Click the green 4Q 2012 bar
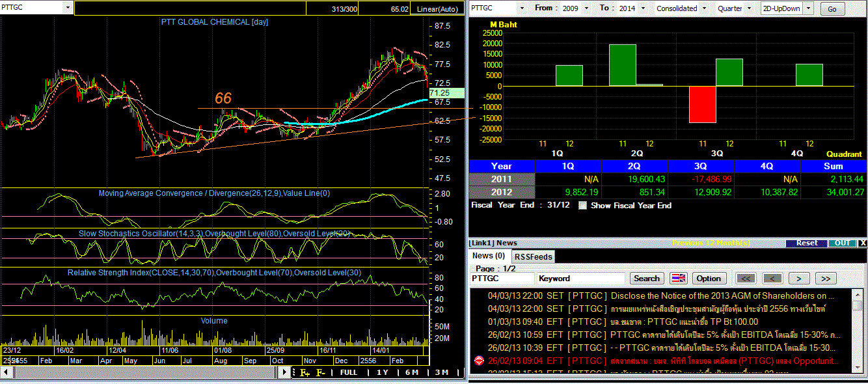Viewport: 868px width, 384px height. click(809, 75)
